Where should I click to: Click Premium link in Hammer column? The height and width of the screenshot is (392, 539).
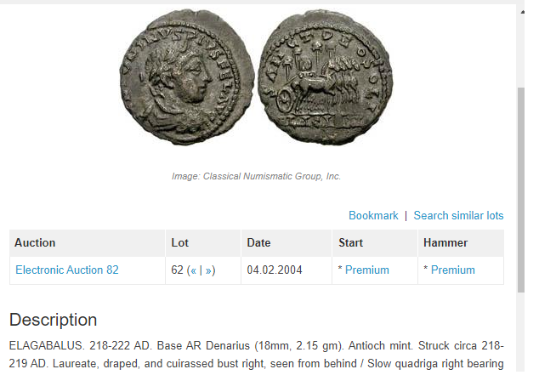point(453,270)
